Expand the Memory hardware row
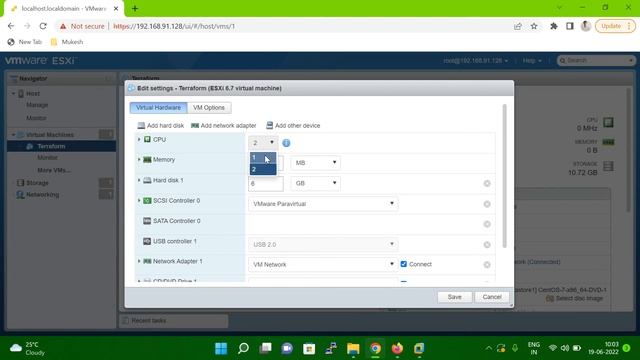Image resolution: width=640 pixels, height=360 pixels. [x=139, y=160]
